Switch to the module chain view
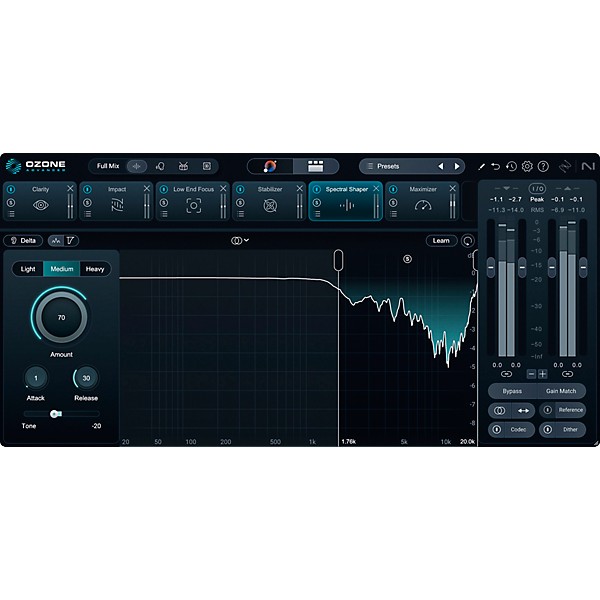 [x=316, y=166]
